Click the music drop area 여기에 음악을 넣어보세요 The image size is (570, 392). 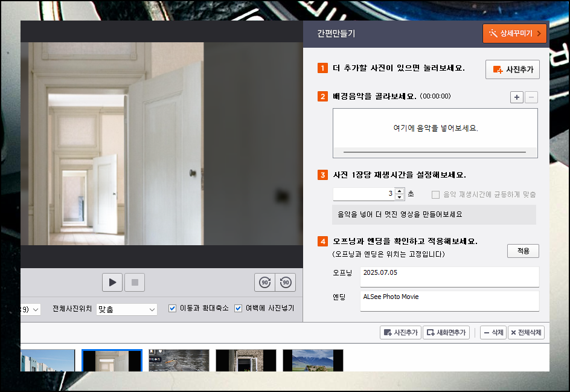pos(435,128)
